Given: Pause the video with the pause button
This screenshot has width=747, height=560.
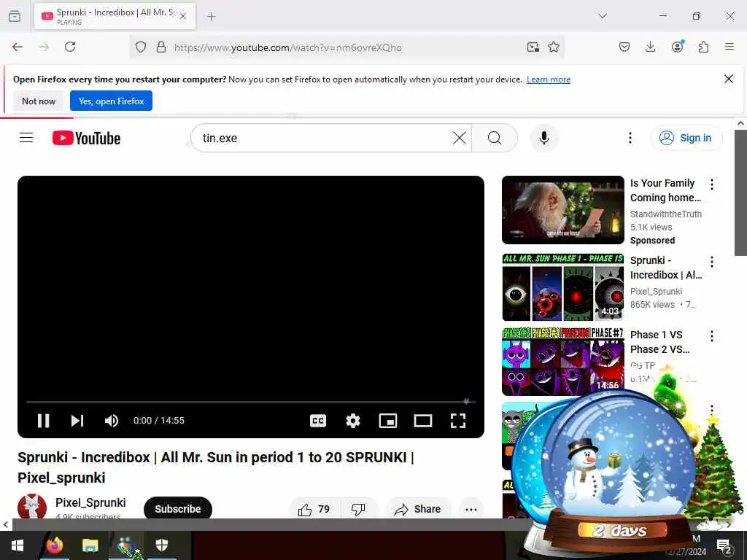Looking at the screenshot, I should point(43,421).
